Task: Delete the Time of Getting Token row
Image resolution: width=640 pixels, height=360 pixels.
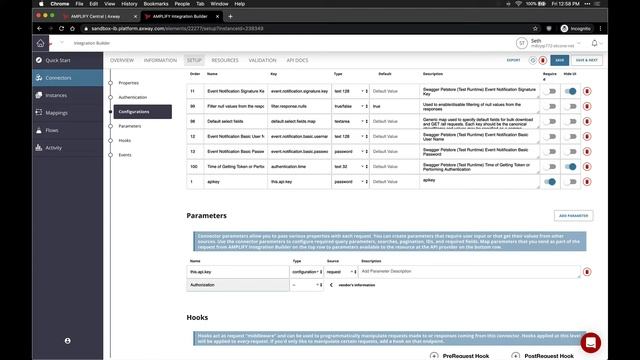Action: pyautogui.click(x=587, y=167)
